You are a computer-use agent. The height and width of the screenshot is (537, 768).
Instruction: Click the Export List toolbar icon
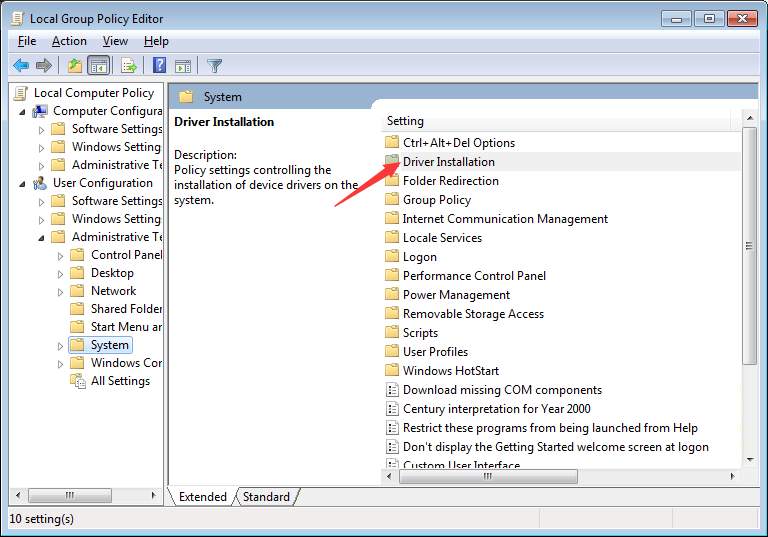pos(129,65)
